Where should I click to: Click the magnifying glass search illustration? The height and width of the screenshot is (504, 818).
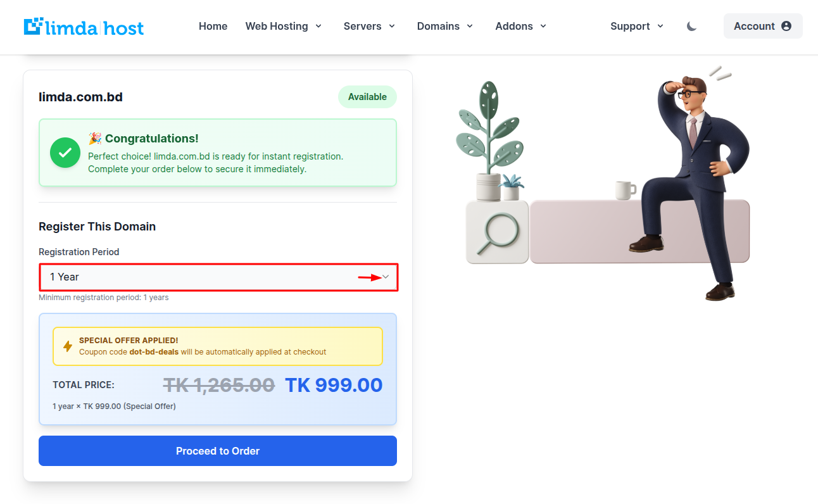tap(496, 232)
